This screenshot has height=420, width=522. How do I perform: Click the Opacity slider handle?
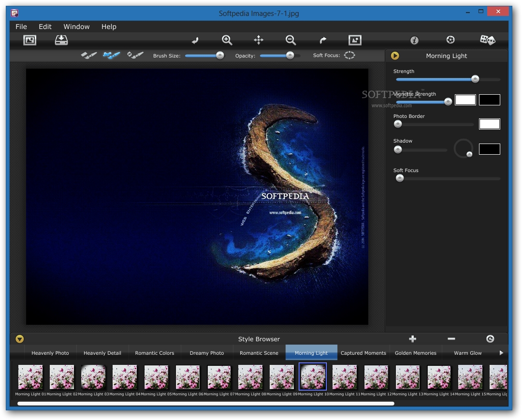(x=290, y=55)
